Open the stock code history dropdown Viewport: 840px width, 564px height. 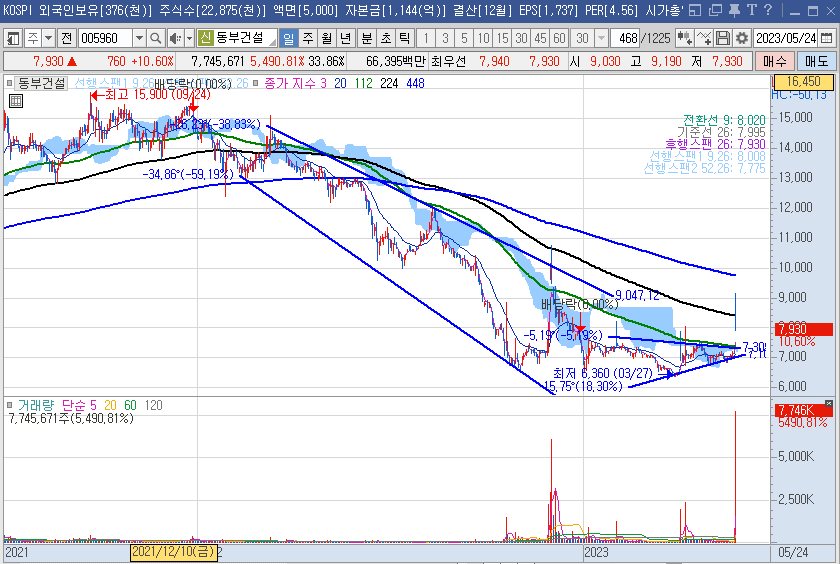pyautogui.click(x=139, y=38)
